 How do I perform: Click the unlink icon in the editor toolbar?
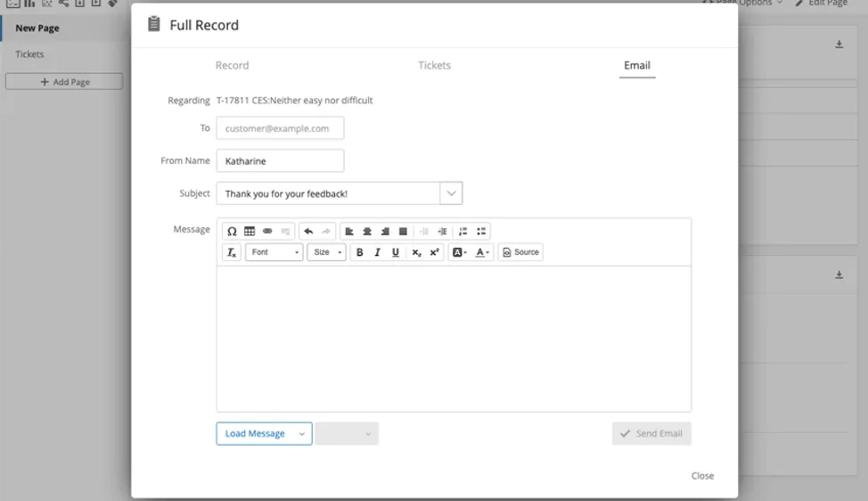tap(285, 232)
